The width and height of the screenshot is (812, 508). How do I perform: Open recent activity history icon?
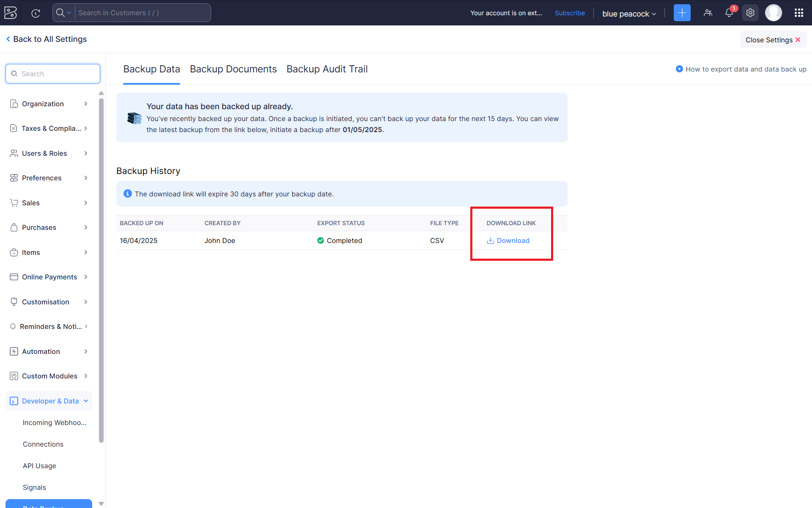coord(36,13)
